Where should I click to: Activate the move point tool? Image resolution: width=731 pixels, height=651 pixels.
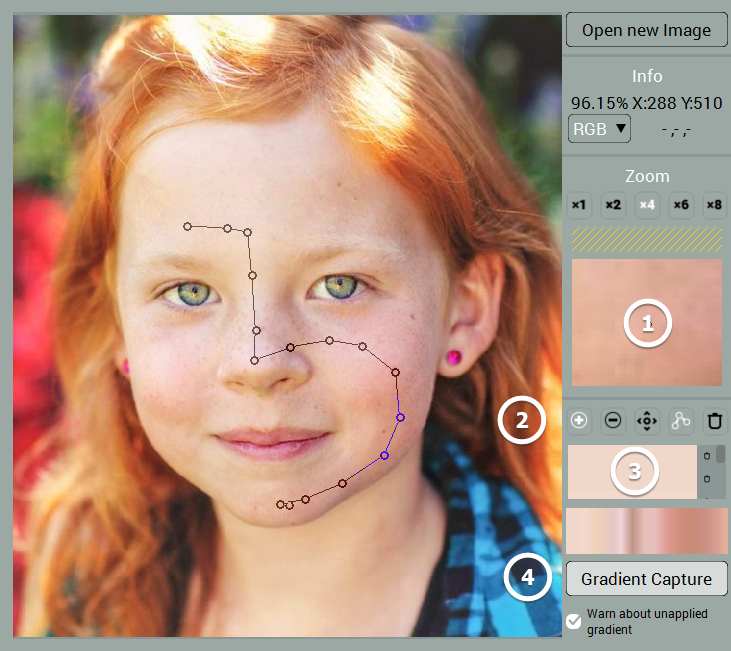click(x=647, y=421)
